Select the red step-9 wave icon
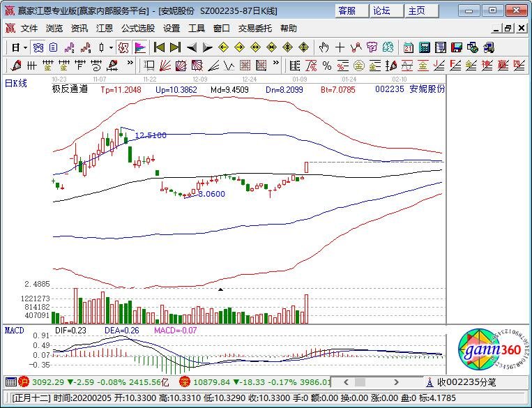 click(86, 48)
